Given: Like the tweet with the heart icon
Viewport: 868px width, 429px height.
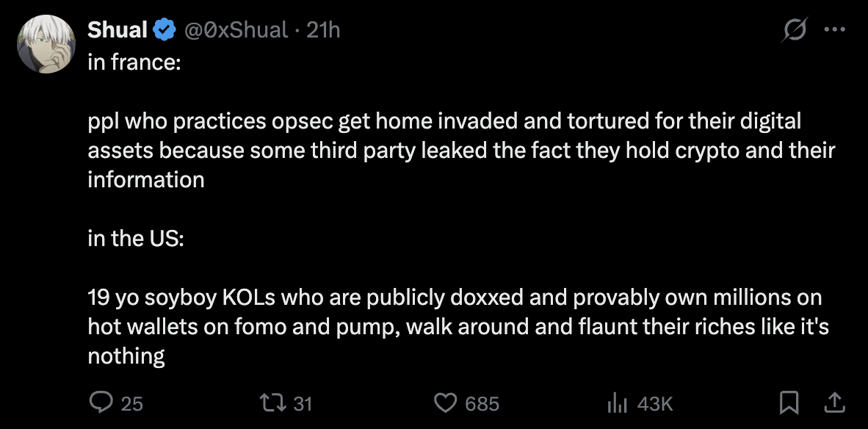Looking at the screenshot, I should (445, 403).
